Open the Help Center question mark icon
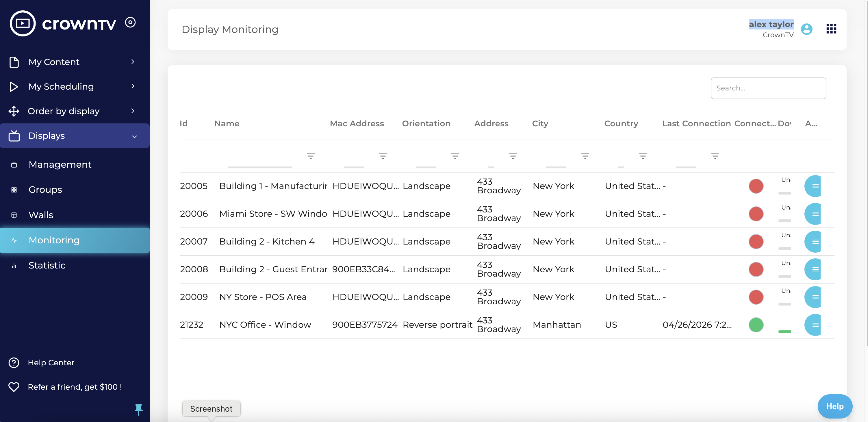This screenshot has height=422, width=868. pos(14,363)
